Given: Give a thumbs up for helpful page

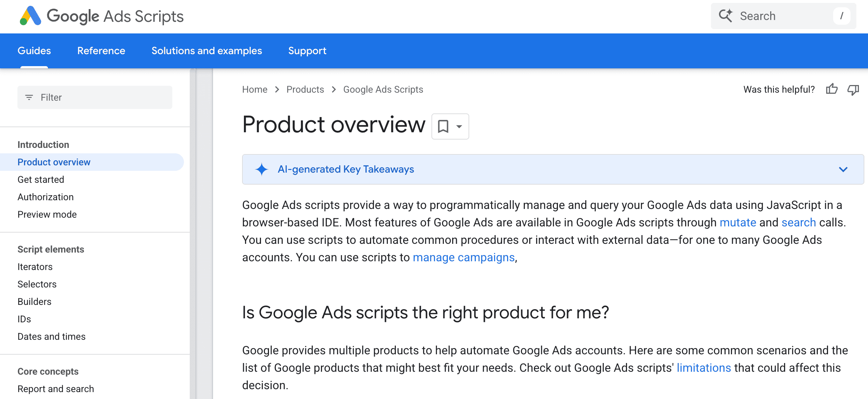Looking at the screenshot, I should click(x=832, y=89).
